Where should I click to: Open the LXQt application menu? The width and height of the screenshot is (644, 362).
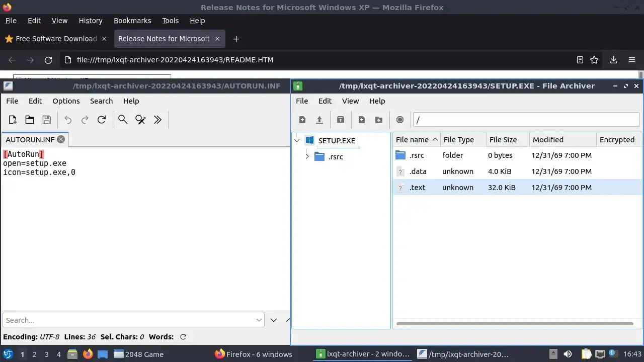click(x=8, y=354)
